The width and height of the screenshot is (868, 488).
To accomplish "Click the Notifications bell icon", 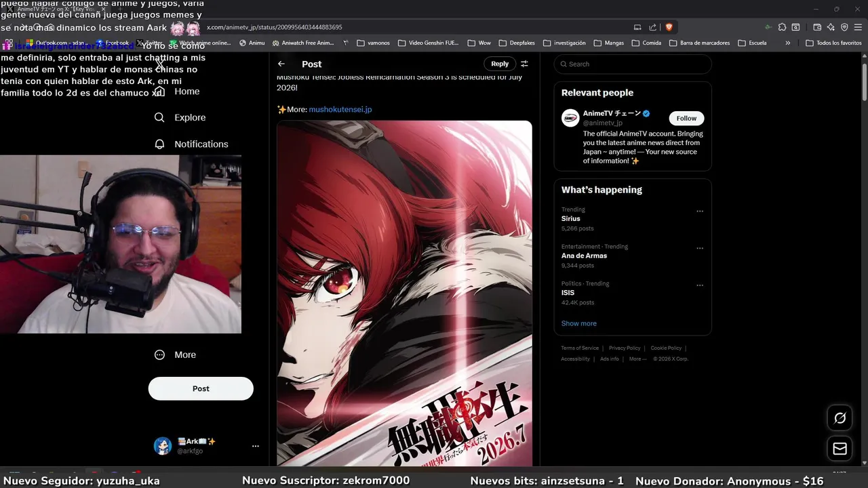I will click(x=159, y=144).
